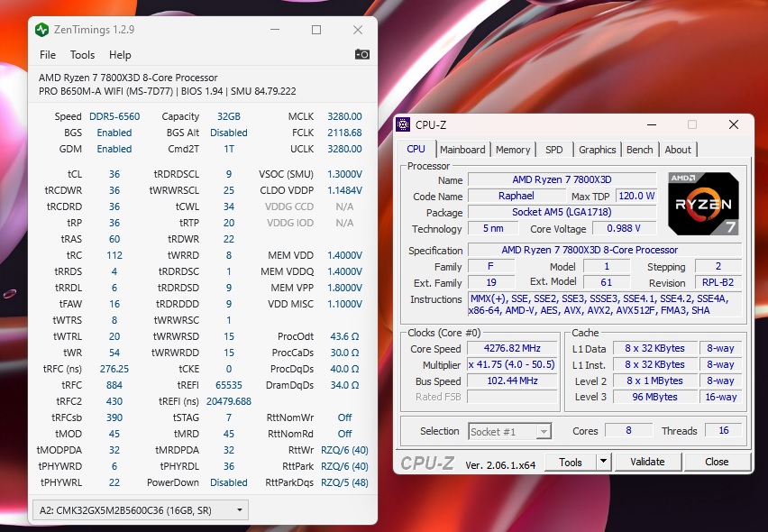Click the Close button in CPU-Z
Screen dimensions: 768x532
717,462
